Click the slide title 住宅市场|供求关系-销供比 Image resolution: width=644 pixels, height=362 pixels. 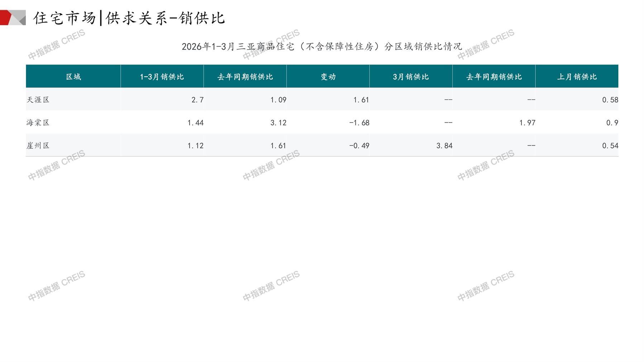(129, 18)
